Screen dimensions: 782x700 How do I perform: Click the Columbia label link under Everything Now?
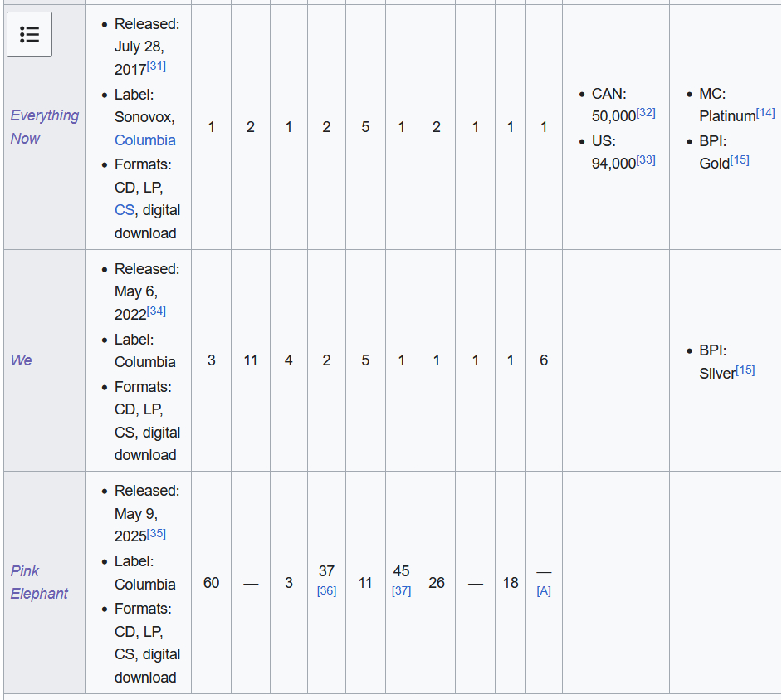[x=144, y=140]
